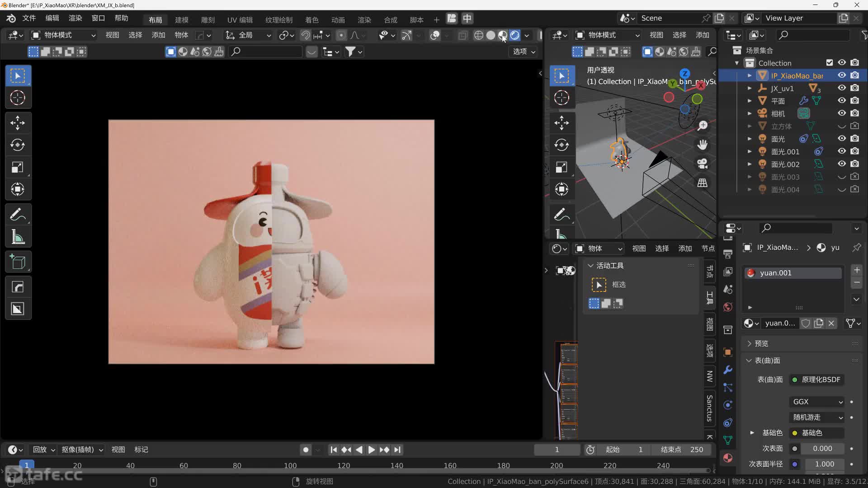
Task: Open Modifier properties wrench tab
Action: coord(728,370)
